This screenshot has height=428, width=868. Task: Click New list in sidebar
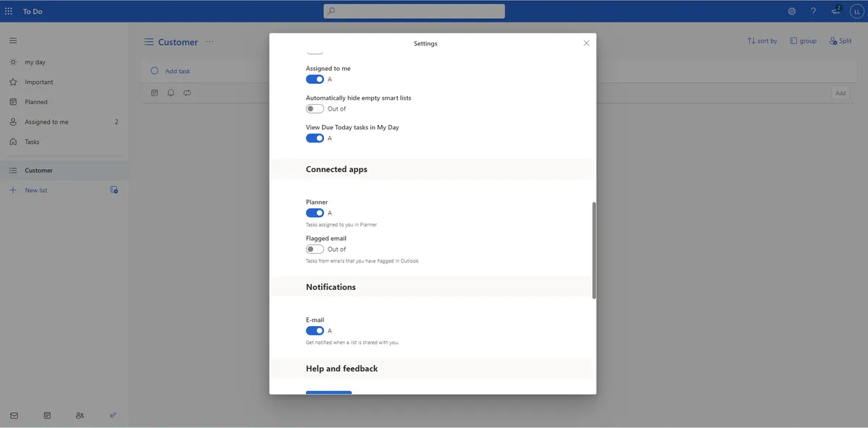click(36, 190)
